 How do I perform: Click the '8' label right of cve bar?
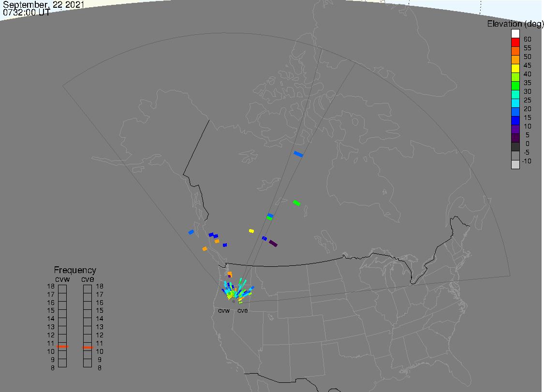pos(99,368)
